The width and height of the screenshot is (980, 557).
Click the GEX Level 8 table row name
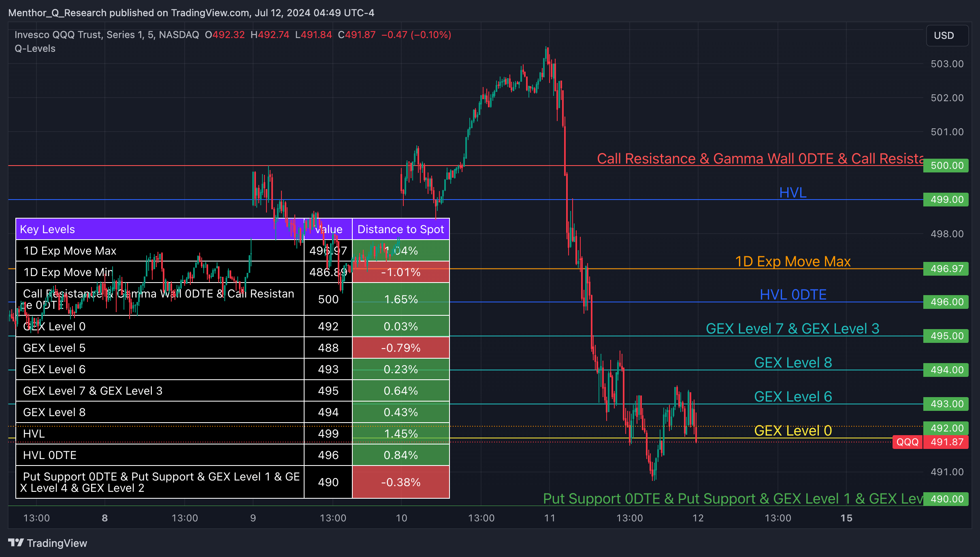[x=54, y=412]
